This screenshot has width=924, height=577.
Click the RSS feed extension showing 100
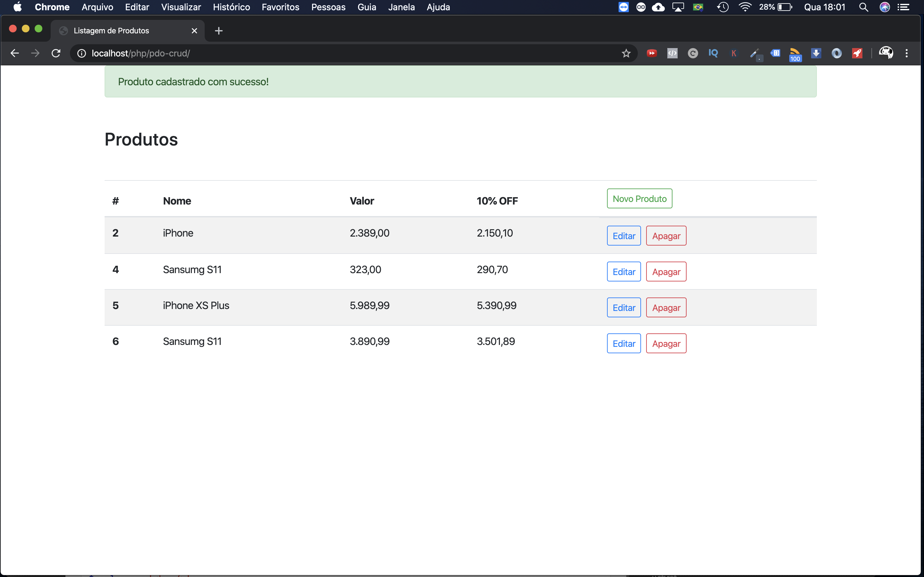[x=795, y=54]
